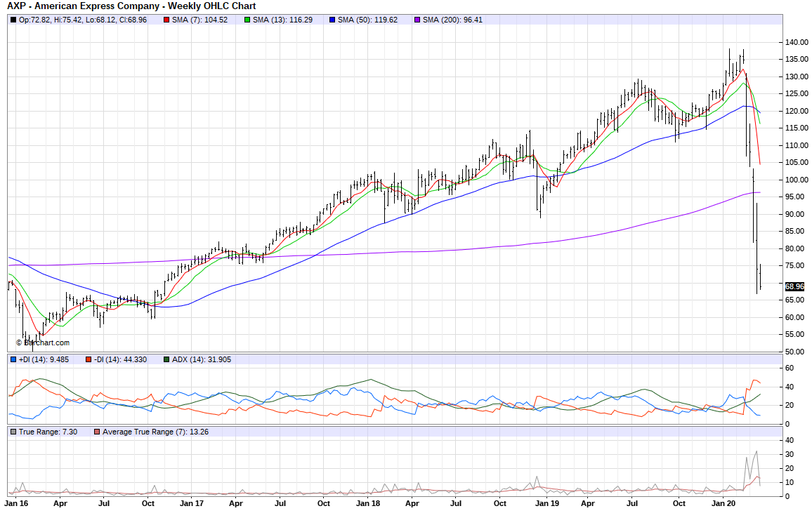Click the "Jan 19" date axis label

click(x=547, y=503)
